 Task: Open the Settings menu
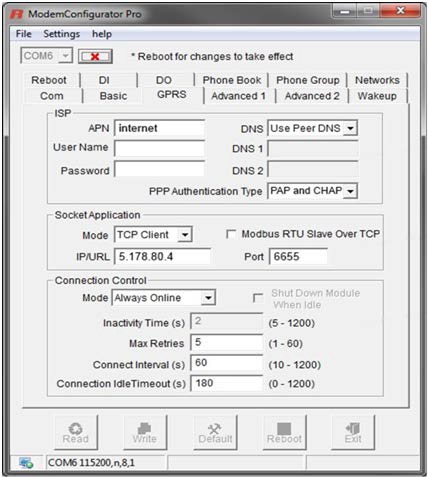62,34
